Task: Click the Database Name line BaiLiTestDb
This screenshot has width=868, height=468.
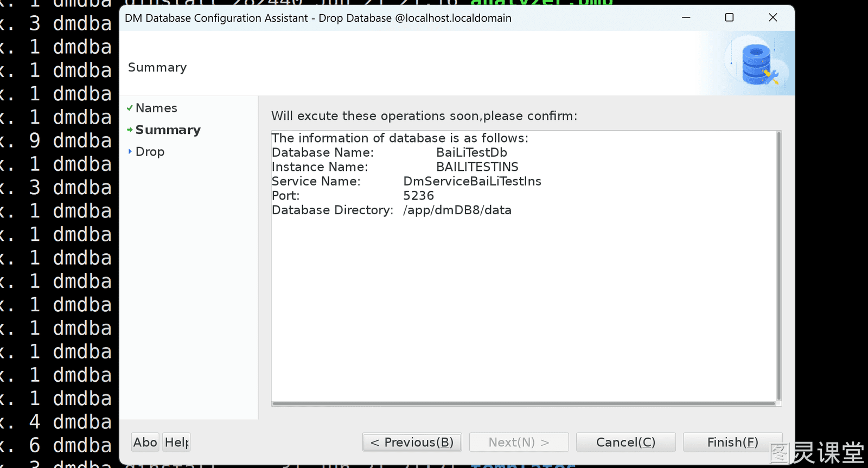Action: pyautogui.click(x=390, y=152)
